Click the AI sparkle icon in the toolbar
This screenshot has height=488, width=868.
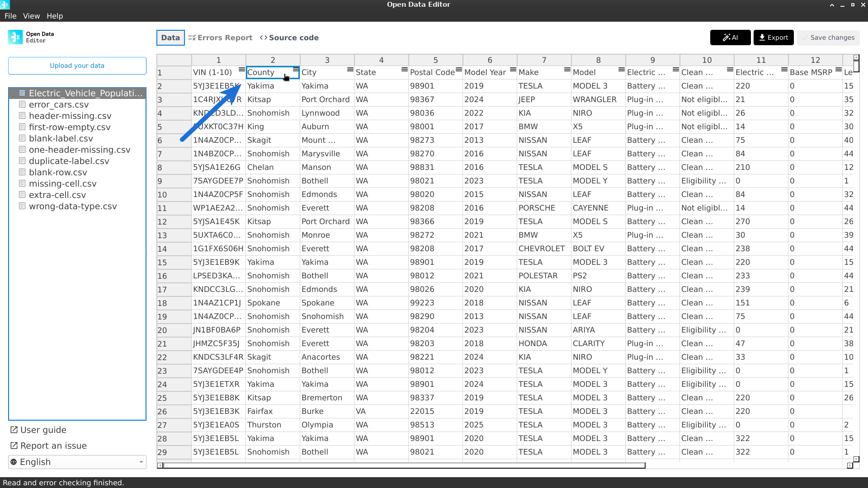click(725, 38)
